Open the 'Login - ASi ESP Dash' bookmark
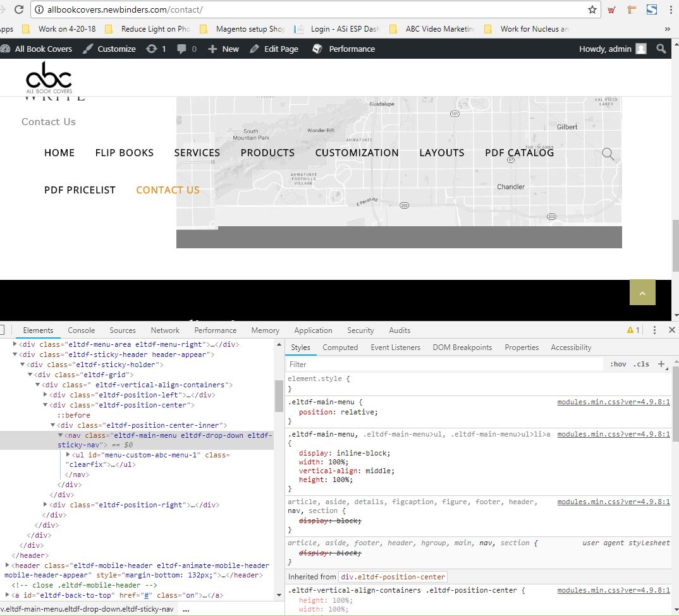This screenshot has width=679, height=616. [337, 29]
